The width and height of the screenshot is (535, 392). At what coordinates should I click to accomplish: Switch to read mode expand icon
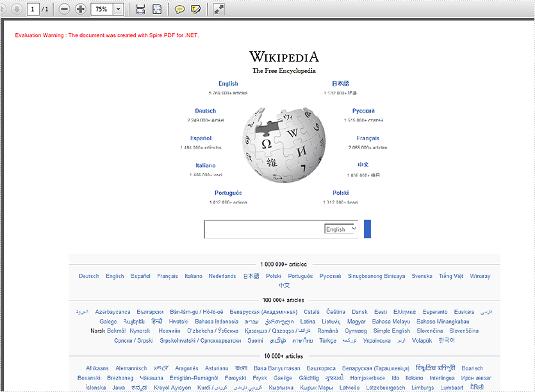(x=219, y=9)
